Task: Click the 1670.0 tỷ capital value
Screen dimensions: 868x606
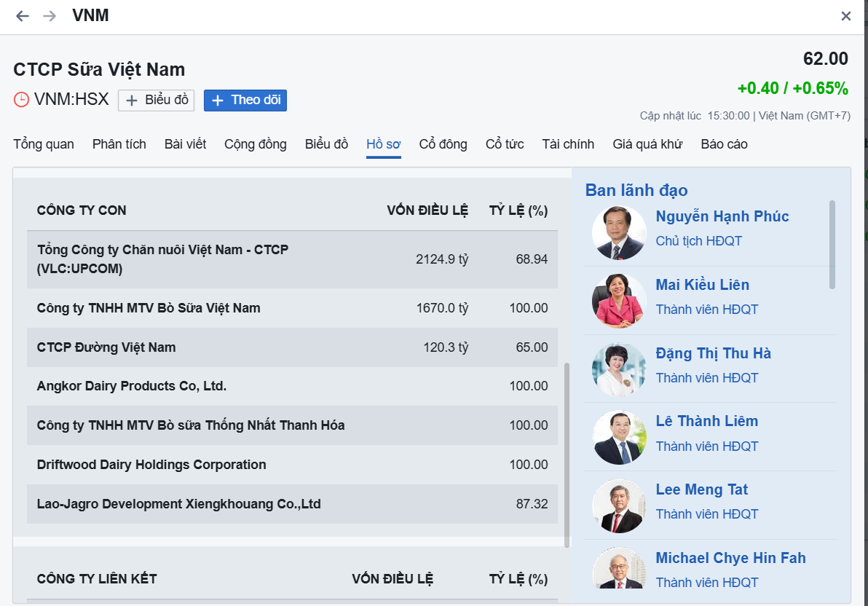Action: [x=442, y=308]
